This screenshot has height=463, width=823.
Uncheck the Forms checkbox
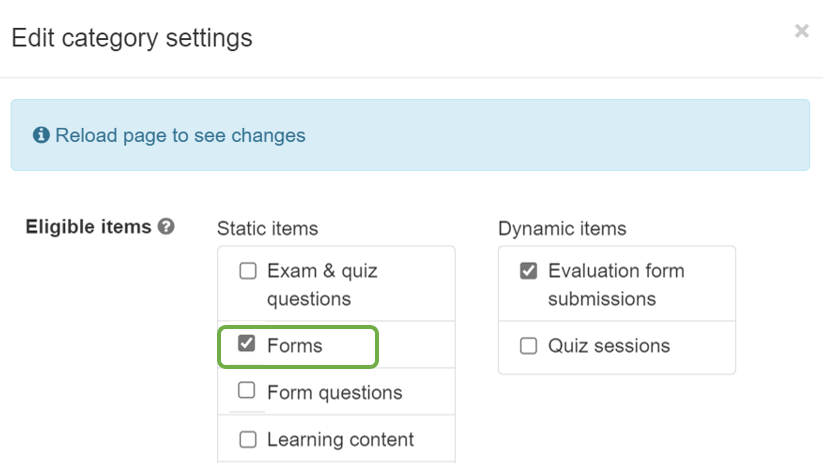click(247, 345)
